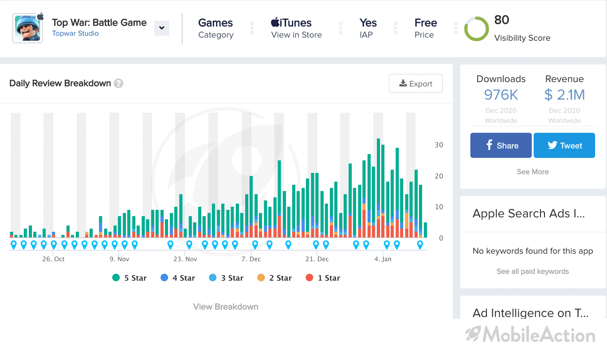Image resolution: width=607 pixels, height=364 pixels.
Task: Click the Yes IAP indicator
Action: (368, 28)
